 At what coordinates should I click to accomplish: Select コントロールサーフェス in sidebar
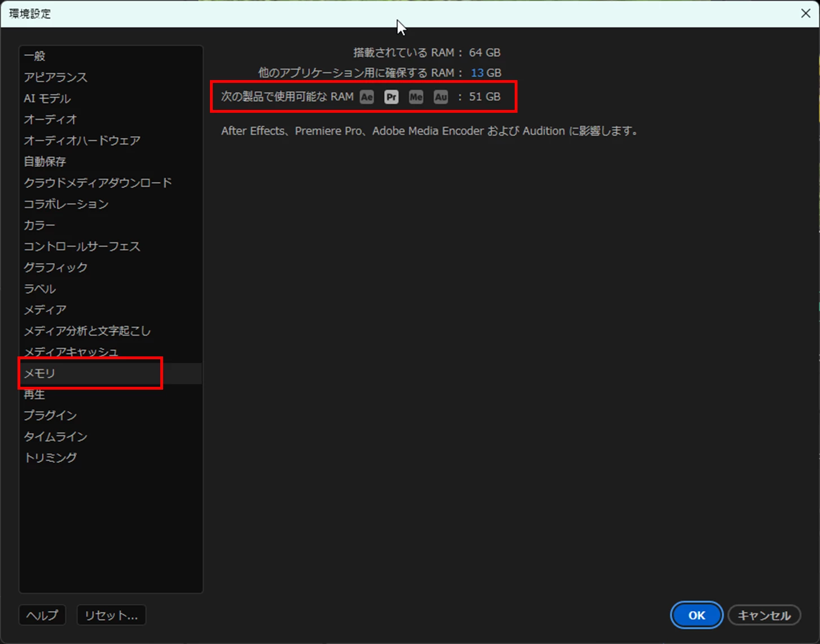[111, 246]
